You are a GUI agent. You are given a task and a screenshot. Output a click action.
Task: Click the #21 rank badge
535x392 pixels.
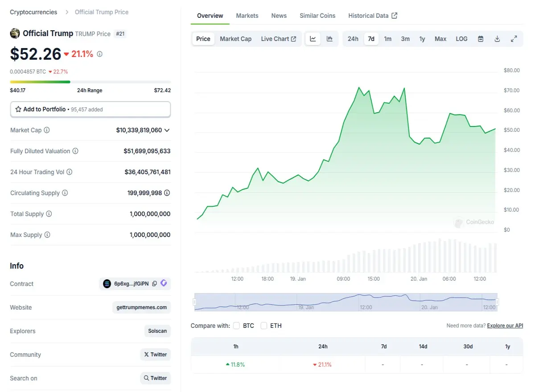click(120, 34)
